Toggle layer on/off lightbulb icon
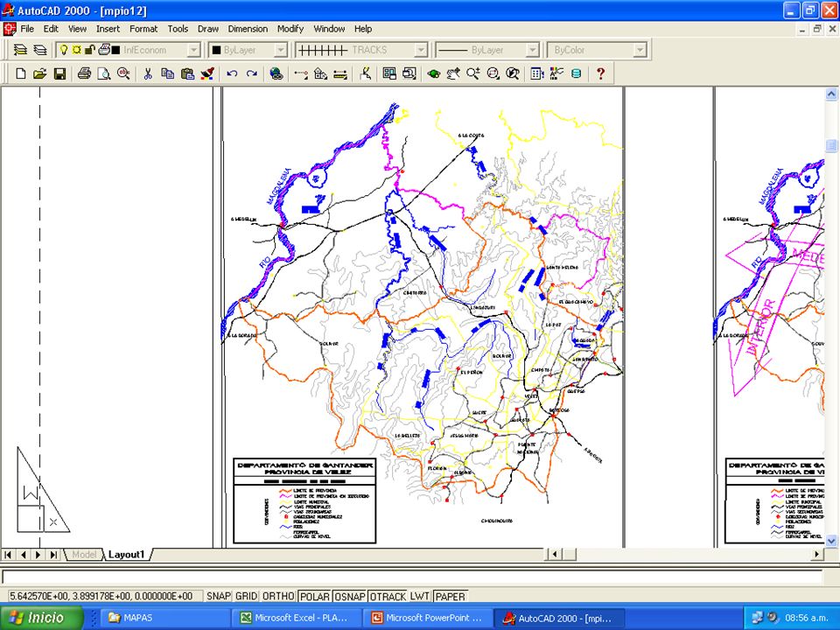This screenshot has width=840, height=630. [x=64, y=50]
